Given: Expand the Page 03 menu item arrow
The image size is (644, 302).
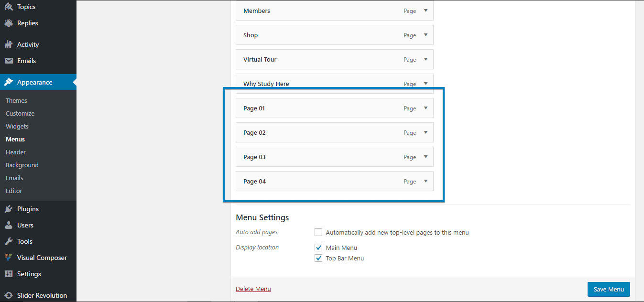Looking at the screenshot, I should pos(426,157).
